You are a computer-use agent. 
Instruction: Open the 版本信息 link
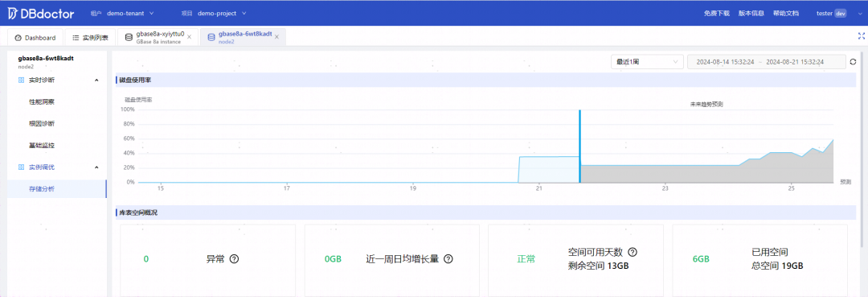[x=751, y=14]
